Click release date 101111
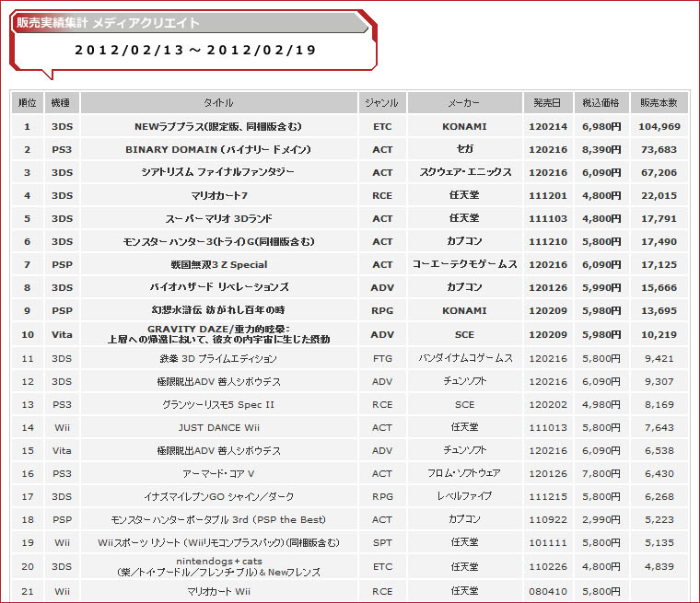This screenshot has height=603, width=700. click(548, 543)
